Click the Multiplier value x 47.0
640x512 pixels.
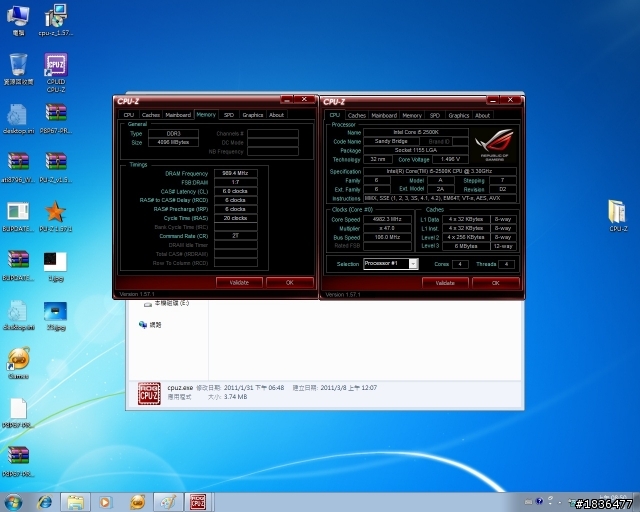(387, 229)
